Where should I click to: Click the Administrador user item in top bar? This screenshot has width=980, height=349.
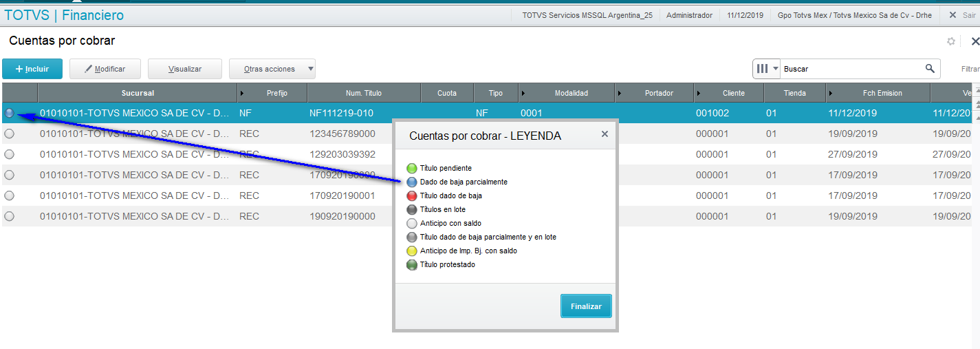click(x=690, y=15)
